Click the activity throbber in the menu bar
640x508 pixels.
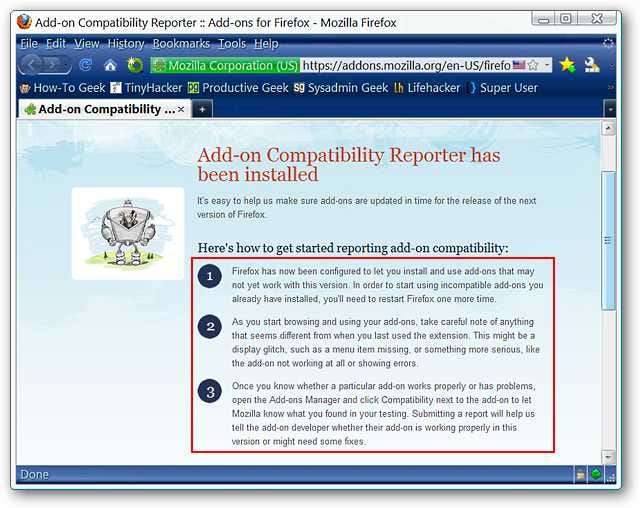608,43
